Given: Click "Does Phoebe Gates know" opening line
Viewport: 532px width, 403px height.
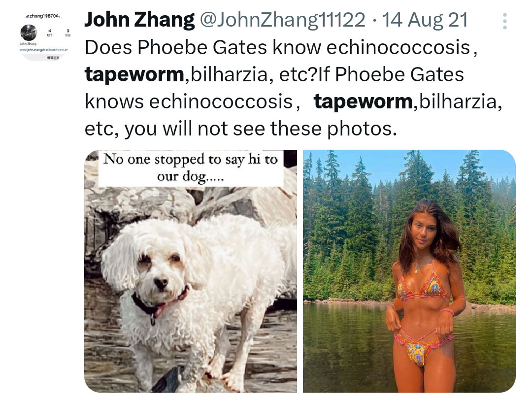Looking at the screenshot, I should pos(202,47).
